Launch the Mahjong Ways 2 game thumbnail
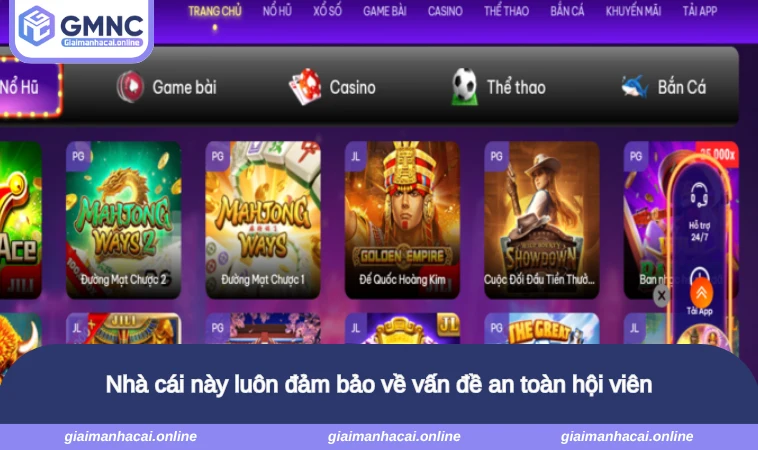 123,219
